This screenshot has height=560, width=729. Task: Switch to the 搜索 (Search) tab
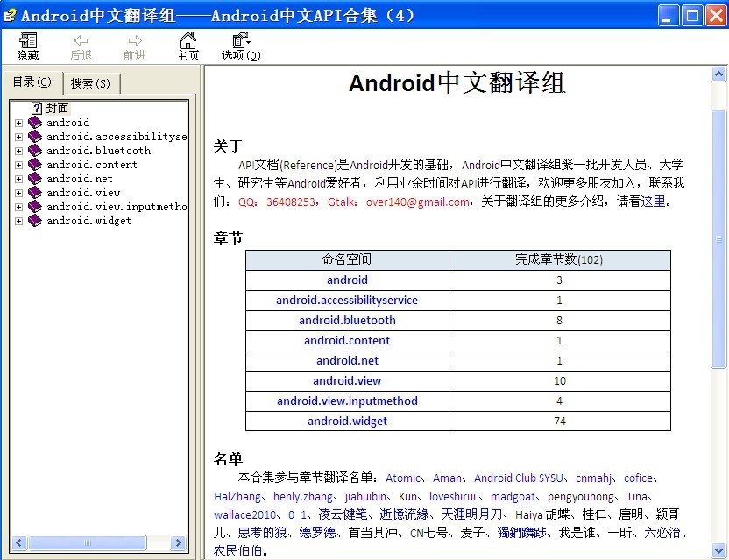[90, 82]
